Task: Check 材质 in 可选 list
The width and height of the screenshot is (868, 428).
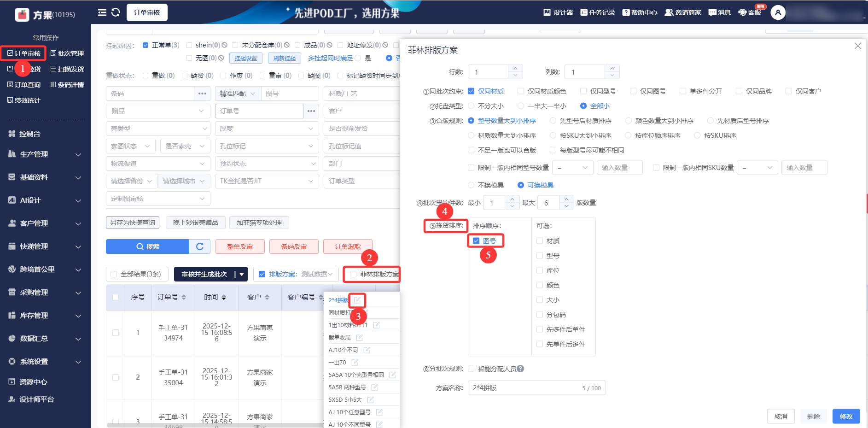Action: click(x=540, y=241)
